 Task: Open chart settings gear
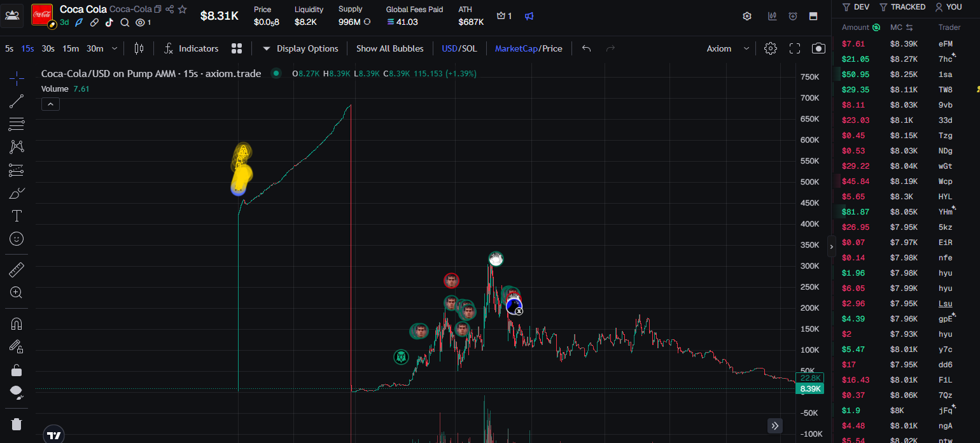(771, 48)
